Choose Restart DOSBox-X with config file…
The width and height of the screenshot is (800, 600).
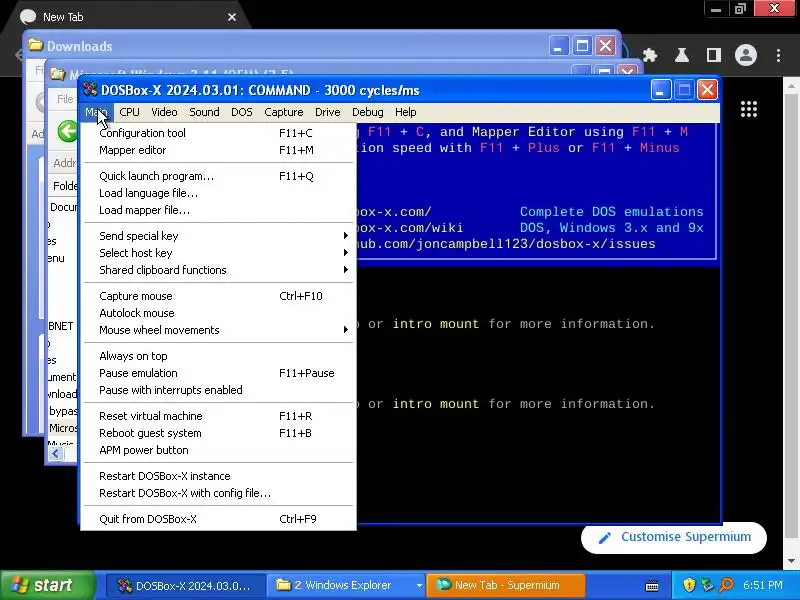[x=218, y=493]
